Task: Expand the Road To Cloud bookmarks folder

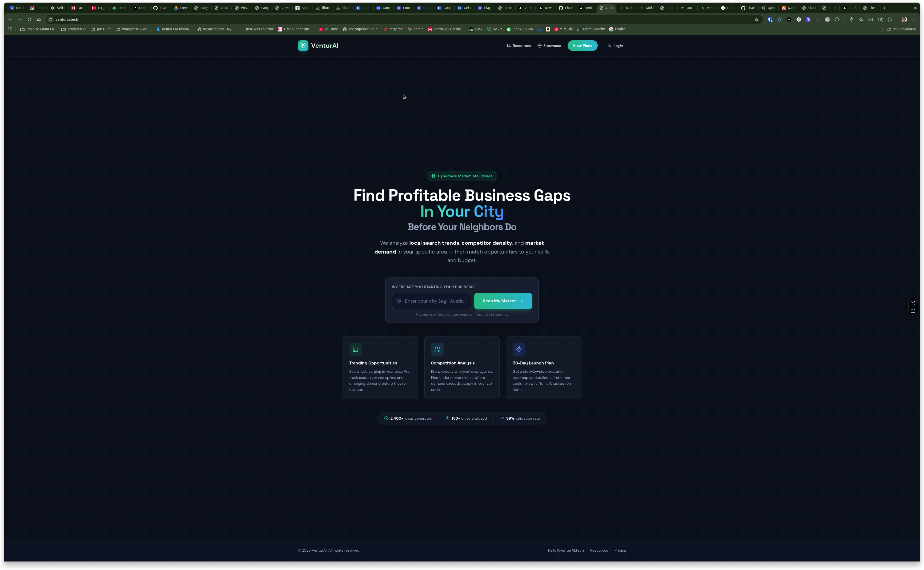Action: click(x=38, y=29)
